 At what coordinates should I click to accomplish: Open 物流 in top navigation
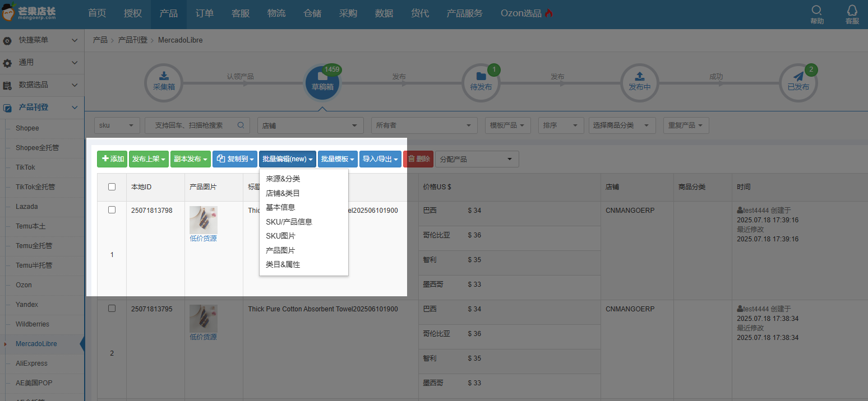pos(276,13)
